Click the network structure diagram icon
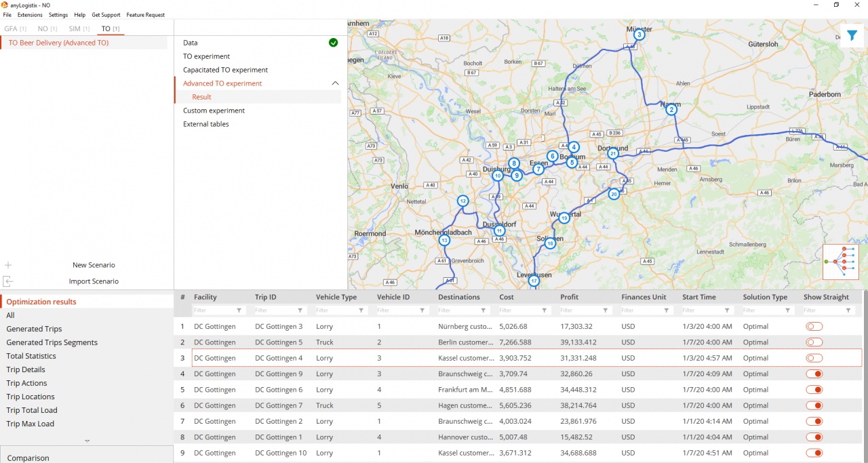This screenshot has width=868, height=463. pos(840,262)
